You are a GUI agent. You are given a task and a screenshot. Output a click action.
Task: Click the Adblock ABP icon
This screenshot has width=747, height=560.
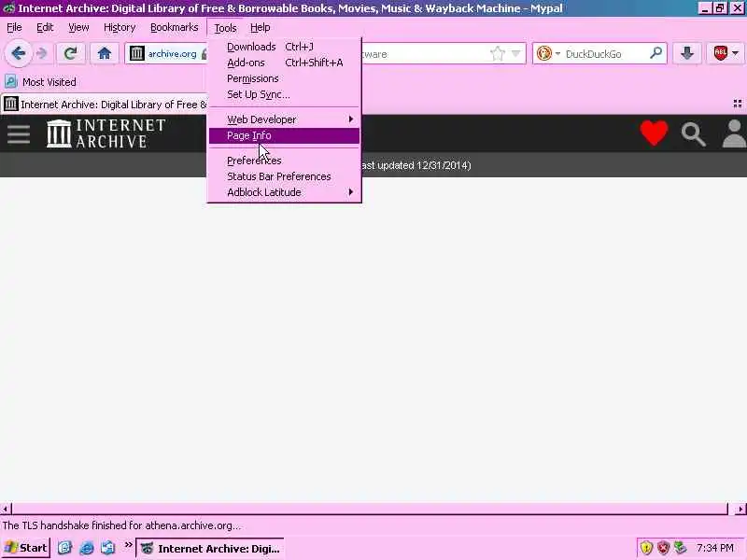pos(720,53)
